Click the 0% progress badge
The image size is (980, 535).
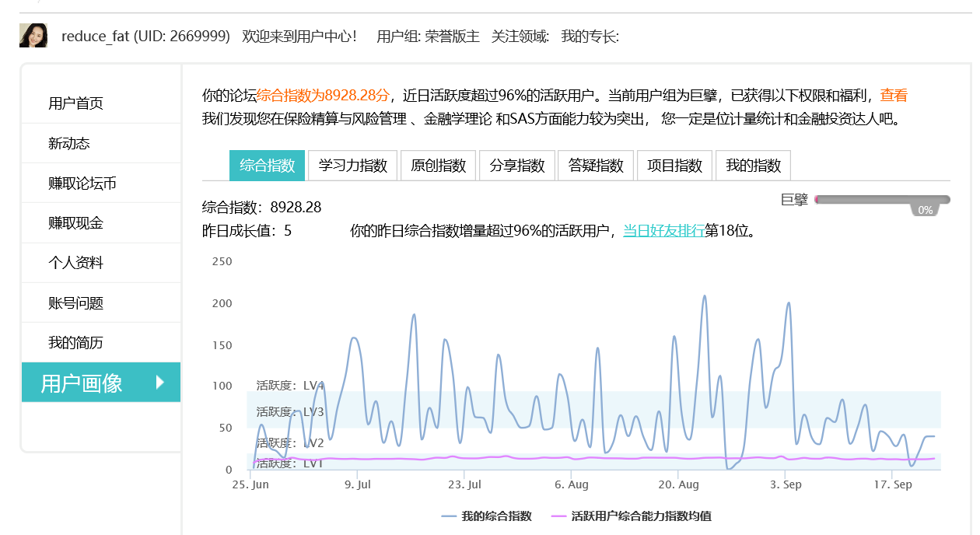(x=925, y=210)
